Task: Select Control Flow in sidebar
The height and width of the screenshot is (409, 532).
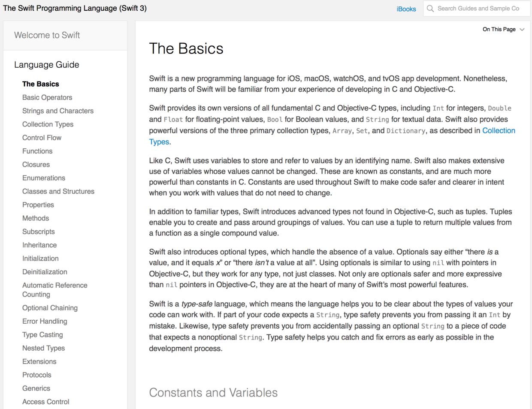Action: (42, 138)
